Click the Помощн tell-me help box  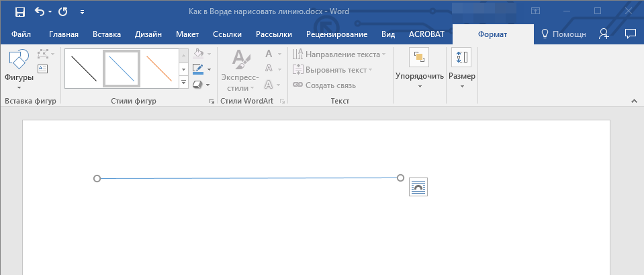click(x=564, y=34)
